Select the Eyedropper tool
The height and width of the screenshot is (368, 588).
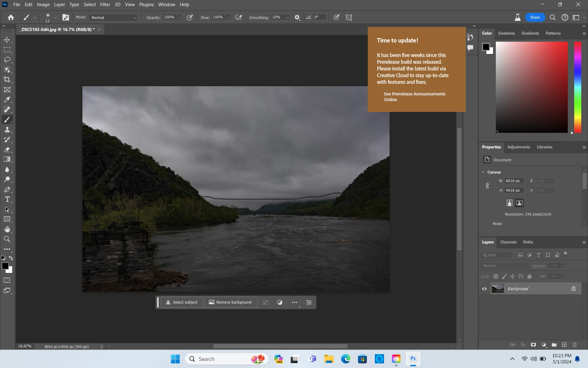point(7,100)
